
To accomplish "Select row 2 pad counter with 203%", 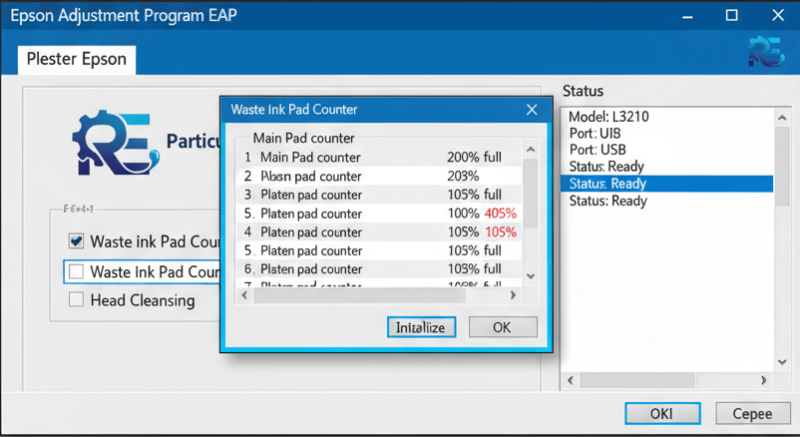I will tap(380, 176).
